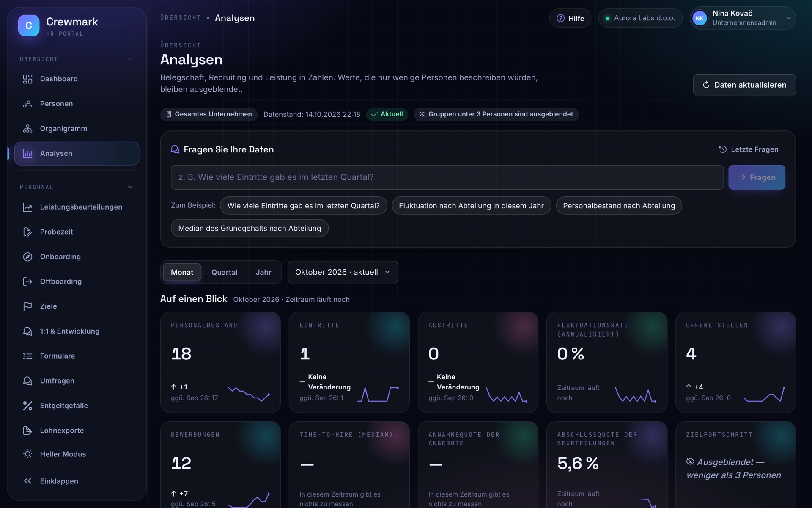Focus the question input field
This screenshot has height=508, width=812.
pyautogui.click(x=447, y=177)
